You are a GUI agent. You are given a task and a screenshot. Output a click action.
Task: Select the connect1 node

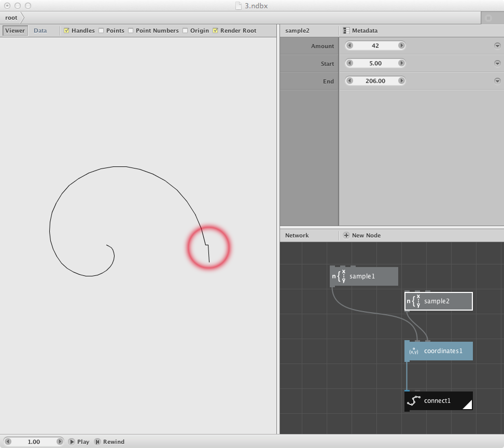[439, 401]
